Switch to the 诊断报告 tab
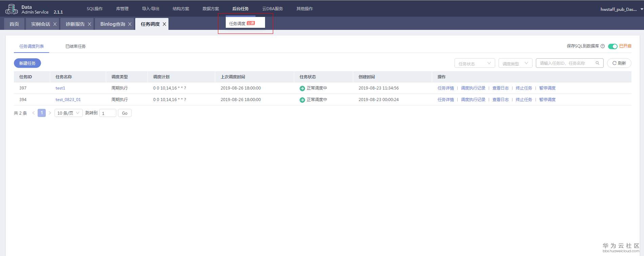 (75, 24)
